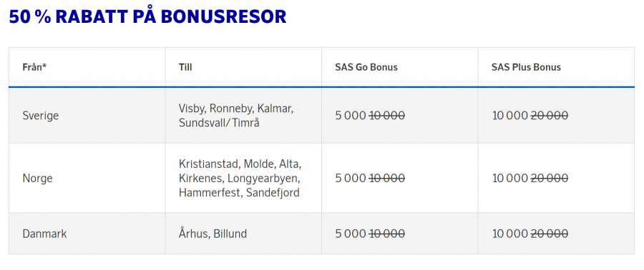Click the SAS Plus Bonus price for Norge
Screen dimensions: 644x270
[530, 179]
